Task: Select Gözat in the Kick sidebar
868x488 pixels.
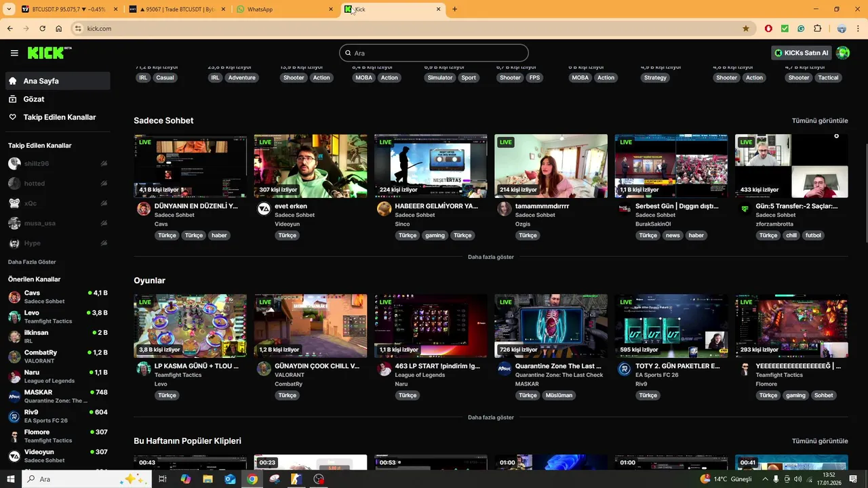Action: pyautogui.click(x=58, y=99)
